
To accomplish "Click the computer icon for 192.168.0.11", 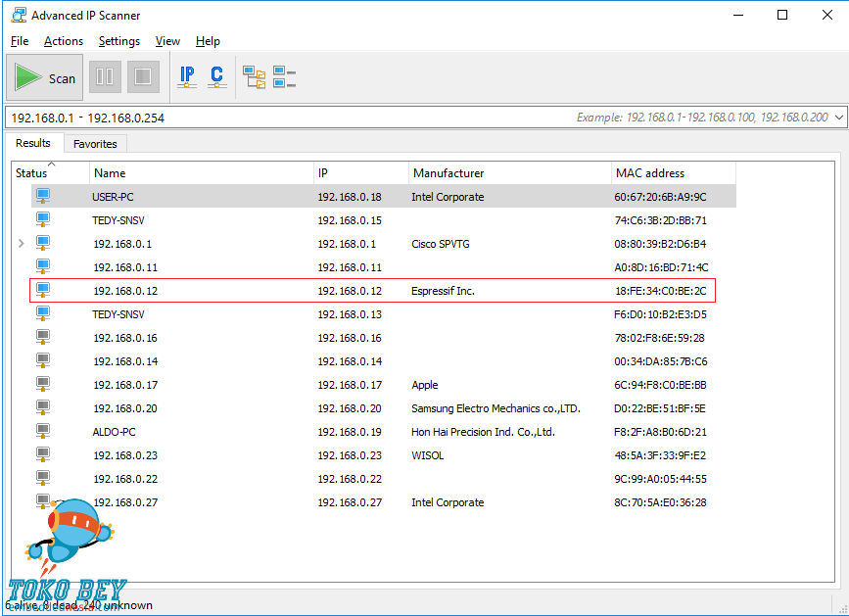I will click(43, 266).
